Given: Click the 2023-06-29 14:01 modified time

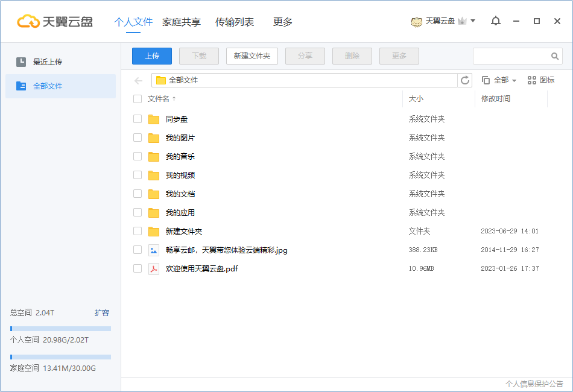Looking at the screenshot, I should 510,231.
